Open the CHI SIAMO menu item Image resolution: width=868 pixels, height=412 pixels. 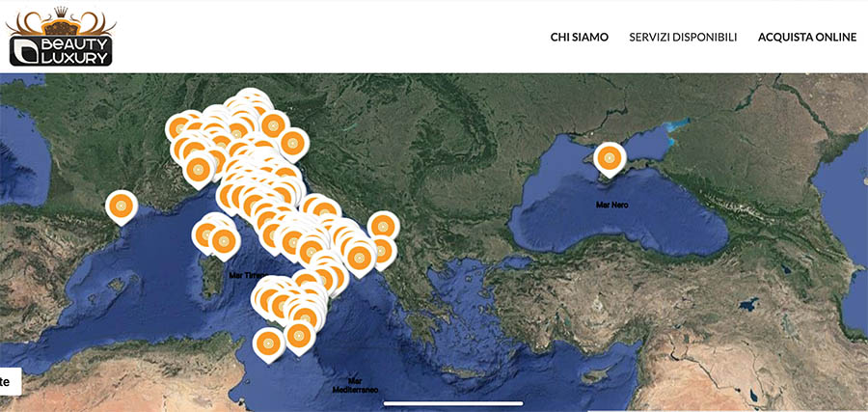click(579, 37)
